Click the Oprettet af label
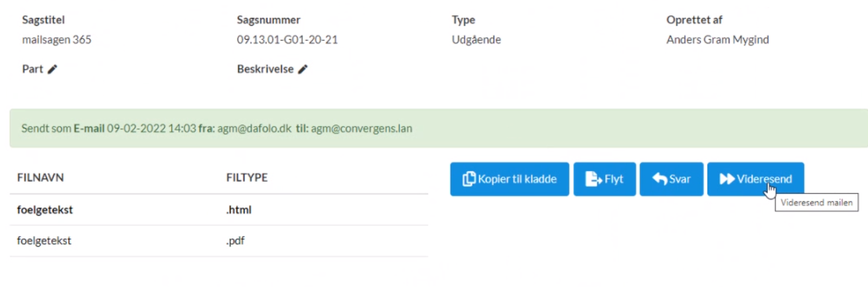 (x=693, y=20)
